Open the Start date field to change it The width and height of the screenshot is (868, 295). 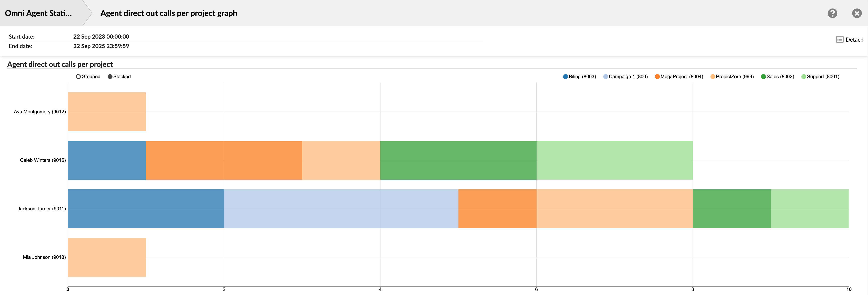pyautogui.click(x=101, y=36)
